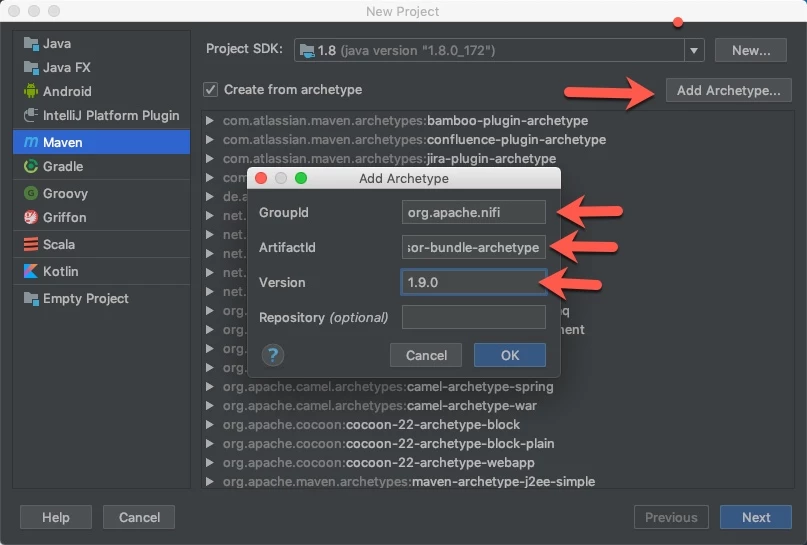807x545 pixels.
Task: Confirm archetype with OK button
Action: tap(510, 355)
